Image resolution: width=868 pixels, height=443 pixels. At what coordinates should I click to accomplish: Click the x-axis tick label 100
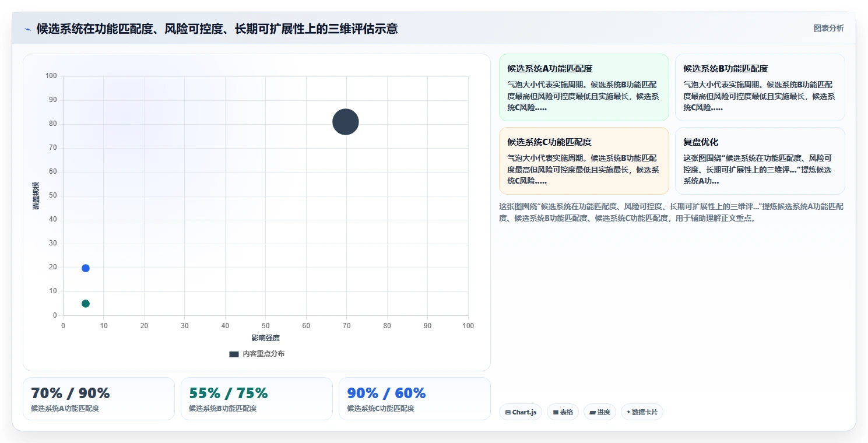pos(468,326)
